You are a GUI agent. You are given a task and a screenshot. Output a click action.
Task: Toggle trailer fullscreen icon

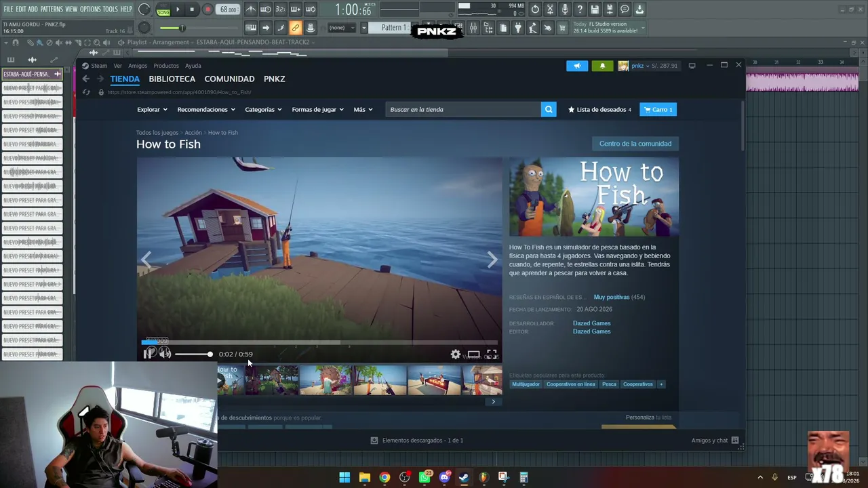point(492,354)
